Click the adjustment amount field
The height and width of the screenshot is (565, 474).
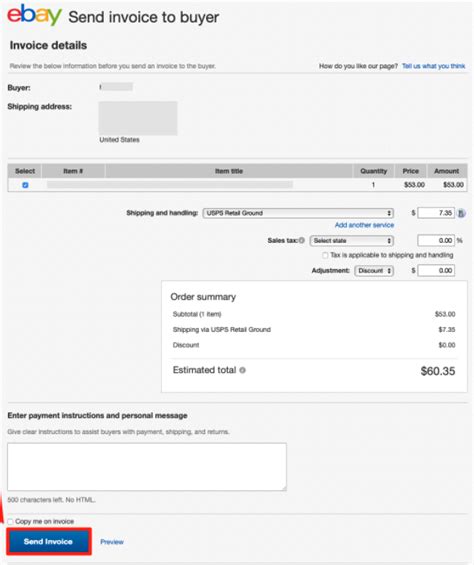pos(436,271)
